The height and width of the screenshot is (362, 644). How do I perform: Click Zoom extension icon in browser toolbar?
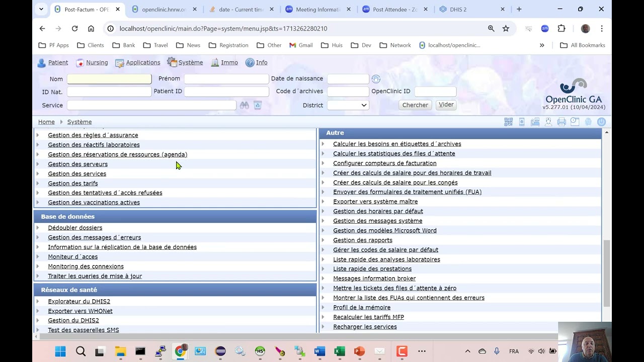click(x=545, y=29)
